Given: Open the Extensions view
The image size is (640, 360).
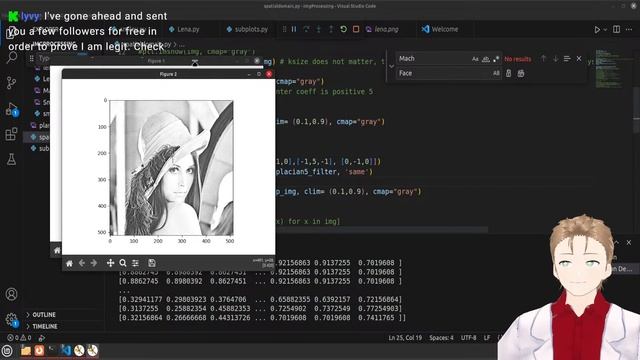Looking at the screenshot, I should coord(11,134).
